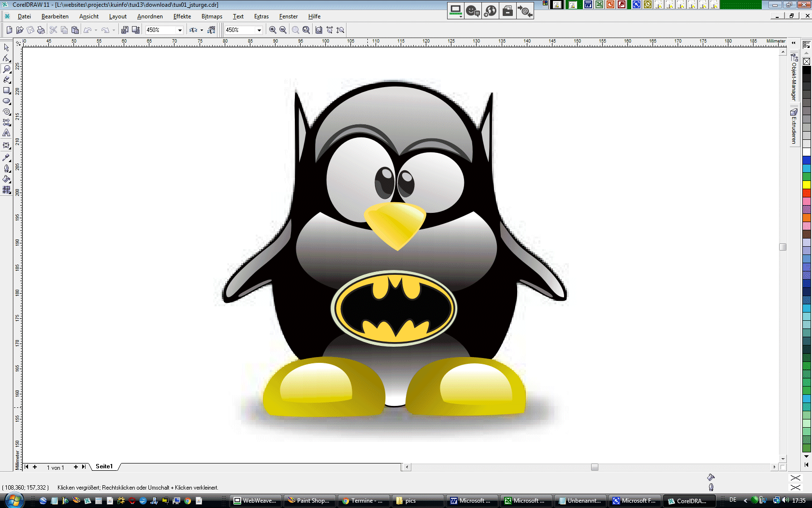812x508 pixels.
Task: Select the Pick tool
Action: 6,47
